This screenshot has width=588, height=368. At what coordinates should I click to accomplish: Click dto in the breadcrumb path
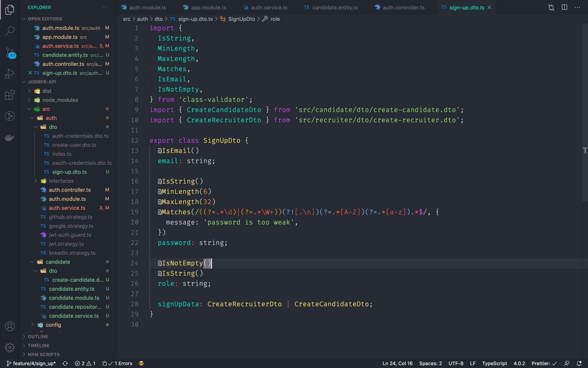(158, 19)
